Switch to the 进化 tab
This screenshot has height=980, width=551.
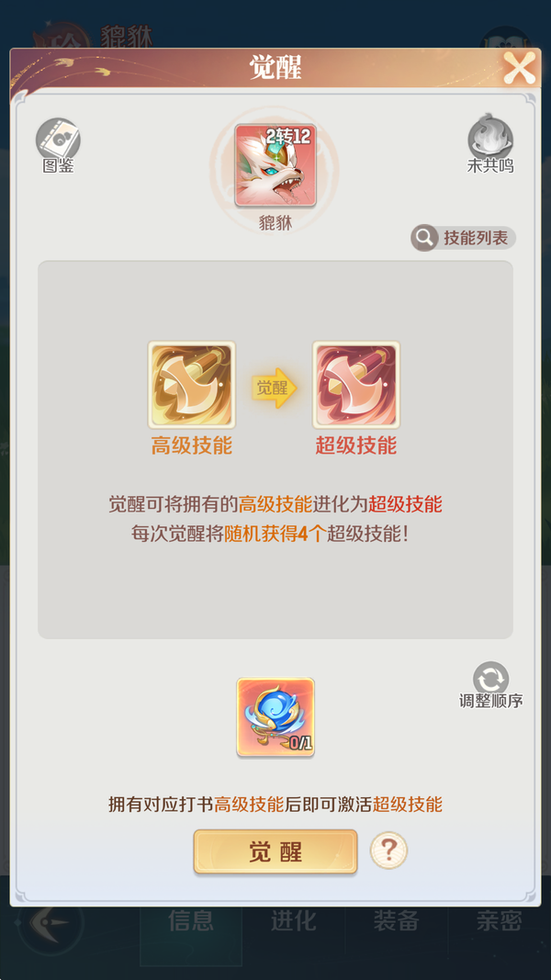(293, 920)
